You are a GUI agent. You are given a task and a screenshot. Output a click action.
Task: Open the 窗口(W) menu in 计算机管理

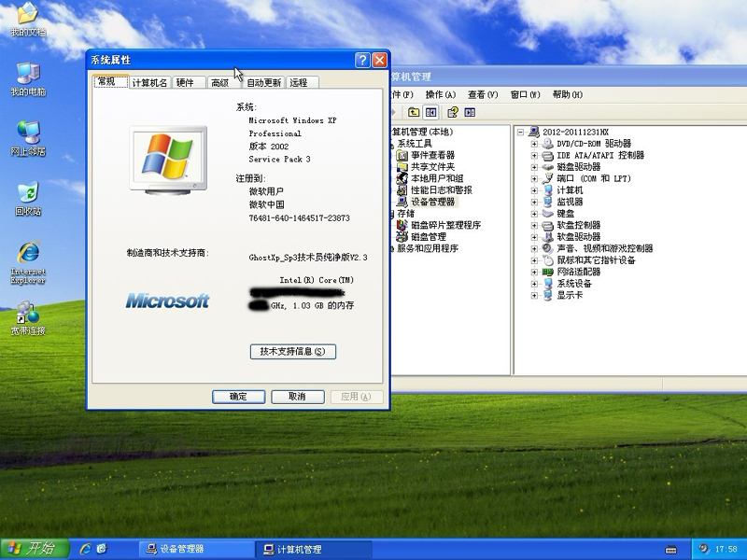(525, 94)
